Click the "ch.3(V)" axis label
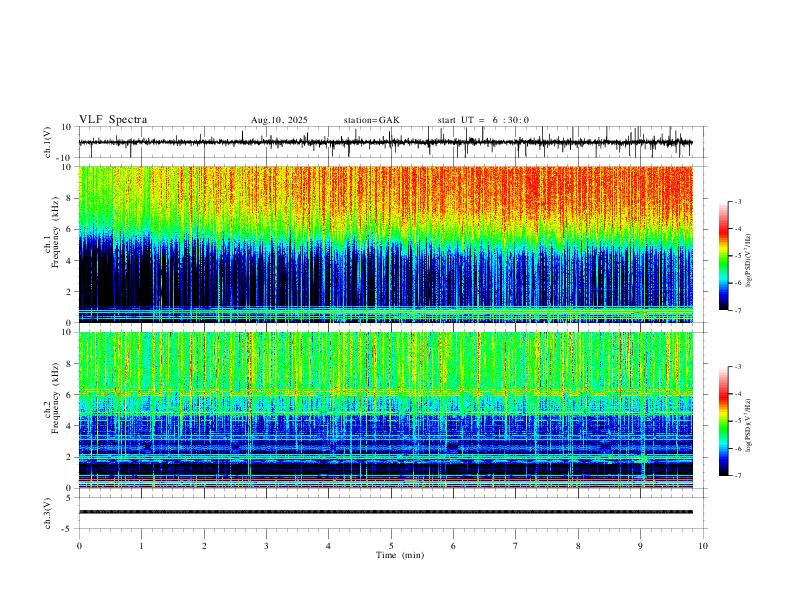Viewport: 792px width, 612px height. (x=48, y=513)
